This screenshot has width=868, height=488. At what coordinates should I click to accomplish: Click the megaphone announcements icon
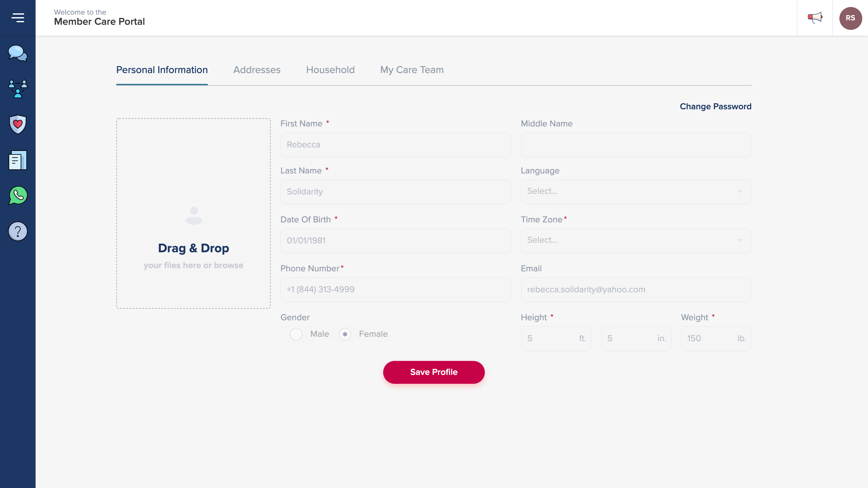[815, 17]
